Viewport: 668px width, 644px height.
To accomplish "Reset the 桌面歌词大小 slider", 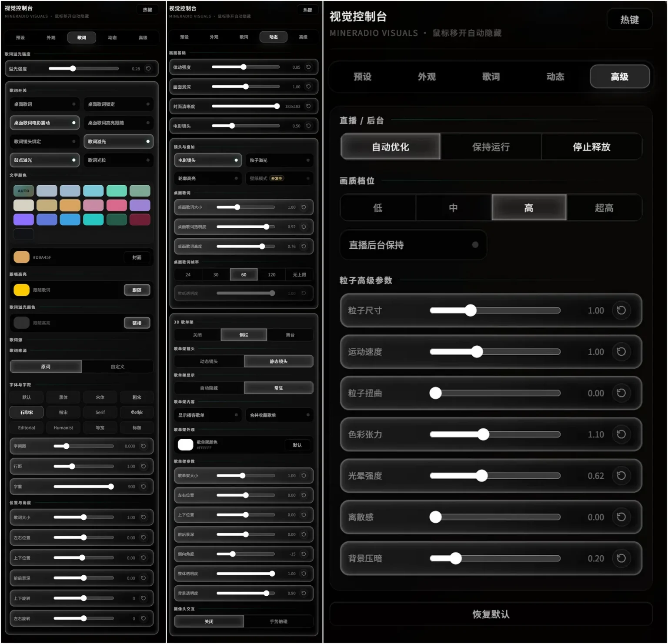I will point(304,207).
